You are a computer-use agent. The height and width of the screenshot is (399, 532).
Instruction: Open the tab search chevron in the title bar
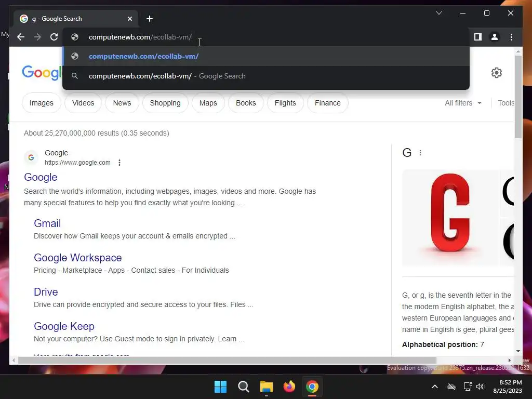click(x=438, y=13)
